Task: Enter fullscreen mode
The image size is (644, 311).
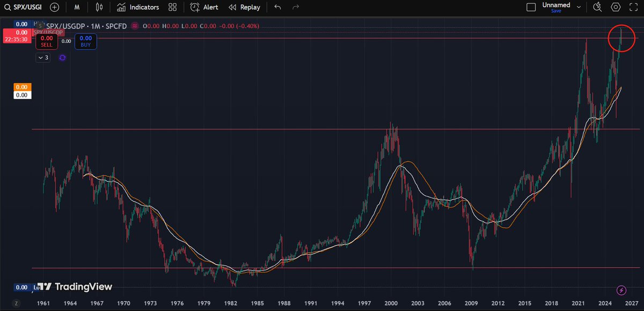Action: coord(634,8)
